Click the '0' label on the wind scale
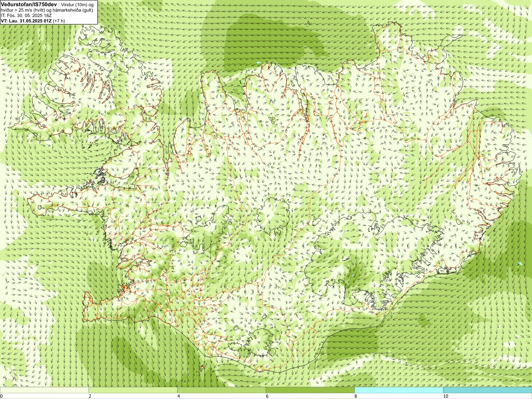 click(x=1, y=396)
